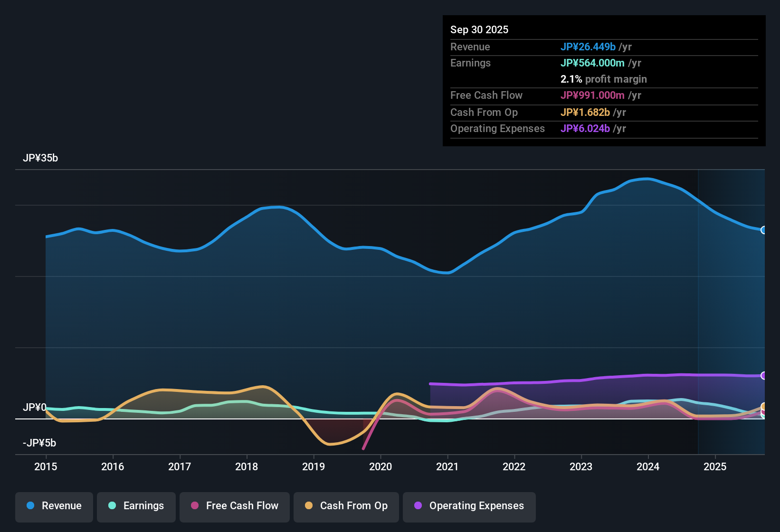Click the Cash From Op endpoint marker

[763, 407]
